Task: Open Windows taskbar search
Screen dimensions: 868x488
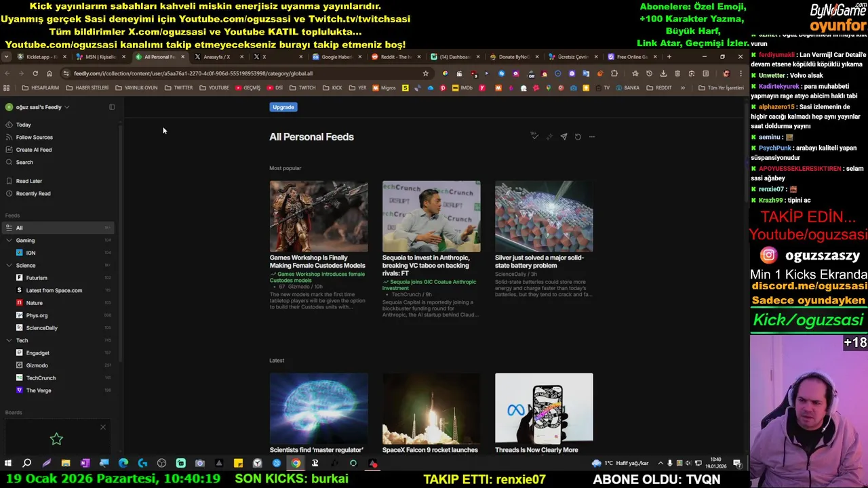Action: coord(27,464)
